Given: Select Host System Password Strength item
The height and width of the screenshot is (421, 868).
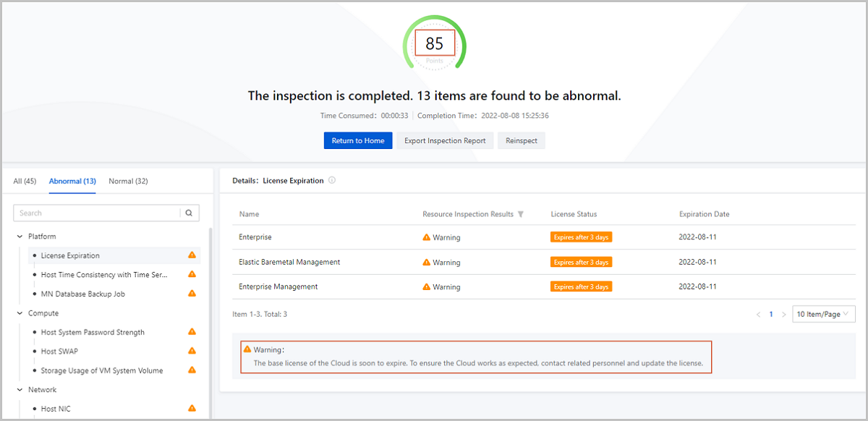Looking at the screenshot, I should click(x=93, y=333).
